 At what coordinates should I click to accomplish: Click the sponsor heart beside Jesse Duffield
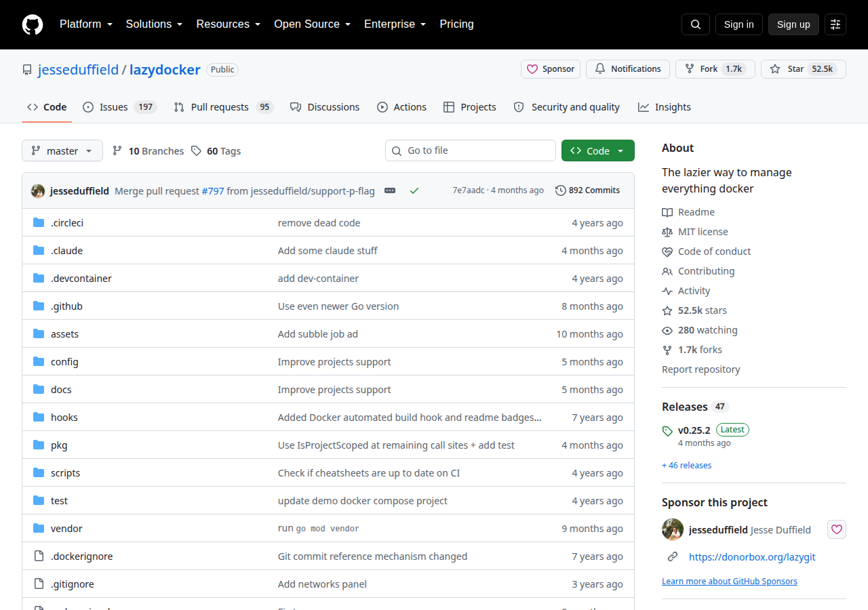point(837,529)
